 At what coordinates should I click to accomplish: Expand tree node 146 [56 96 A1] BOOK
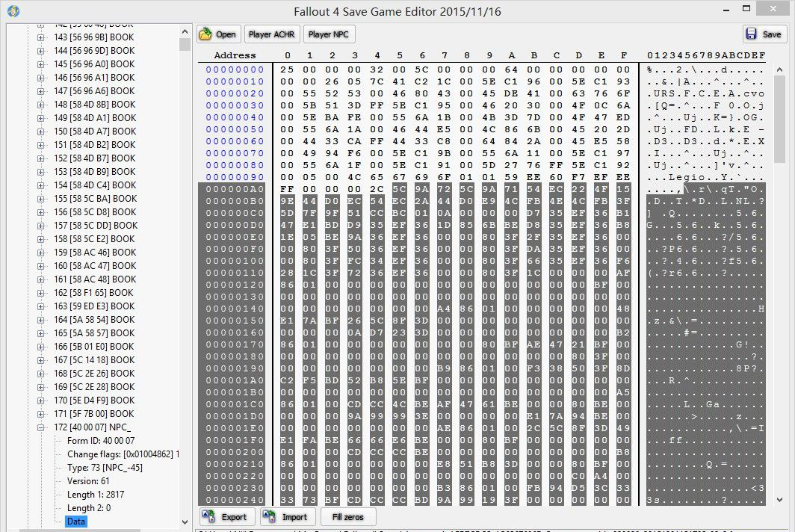[40, 78]
